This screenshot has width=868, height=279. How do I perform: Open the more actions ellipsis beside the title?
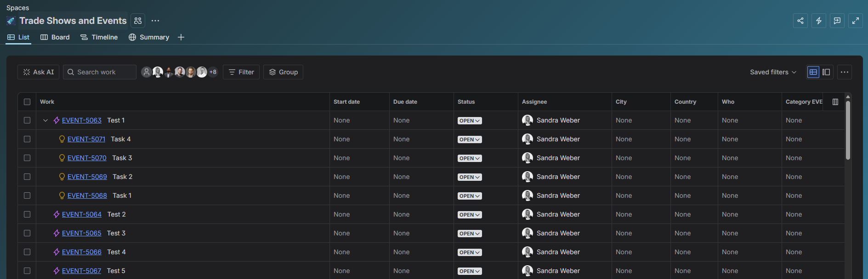tap(155, 21)
